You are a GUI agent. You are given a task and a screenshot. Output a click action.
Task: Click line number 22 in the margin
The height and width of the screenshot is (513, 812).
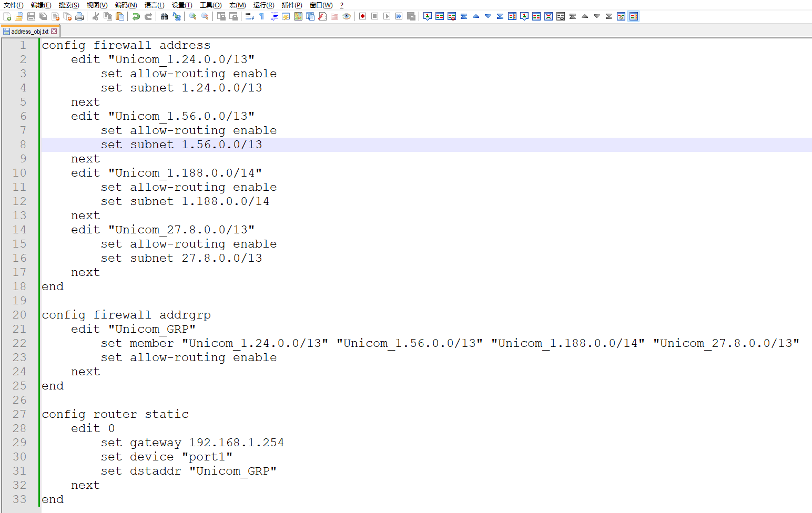point(19,343)
